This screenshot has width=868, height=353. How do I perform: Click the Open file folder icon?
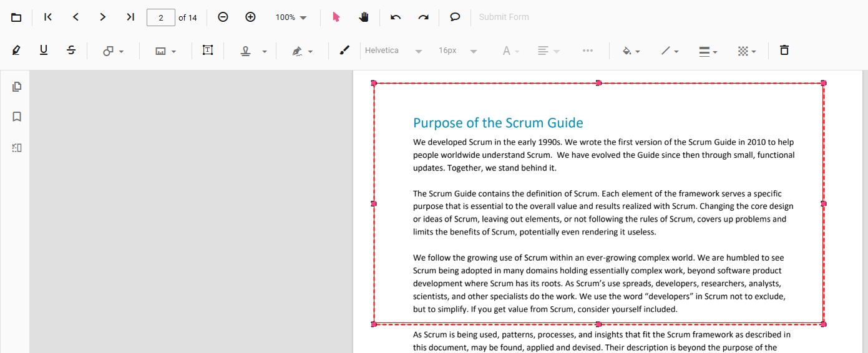(x=16, y=17)
